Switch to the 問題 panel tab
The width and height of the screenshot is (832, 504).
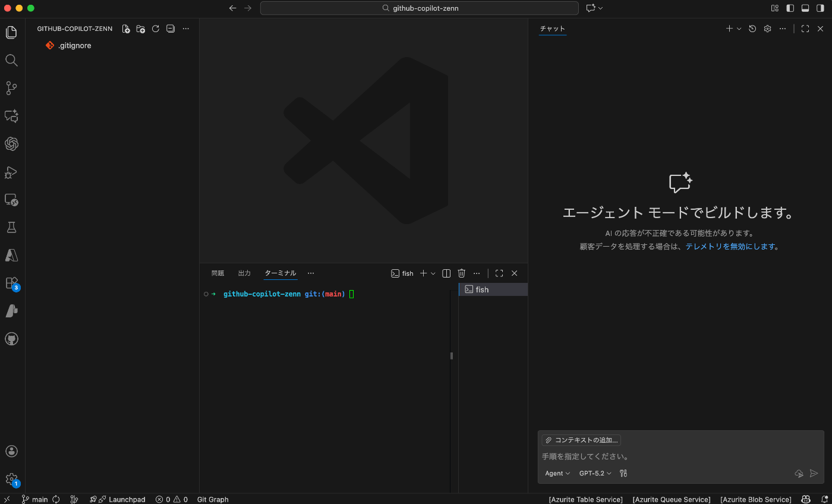pyautogui.click(x=218, y=273)
